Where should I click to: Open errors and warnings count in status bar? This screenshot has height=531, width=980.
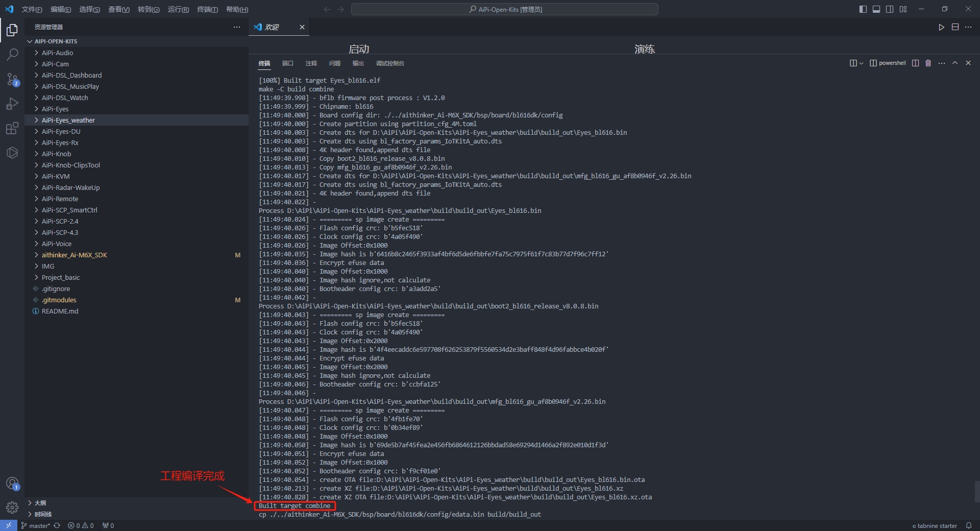[x=81, y=525]
